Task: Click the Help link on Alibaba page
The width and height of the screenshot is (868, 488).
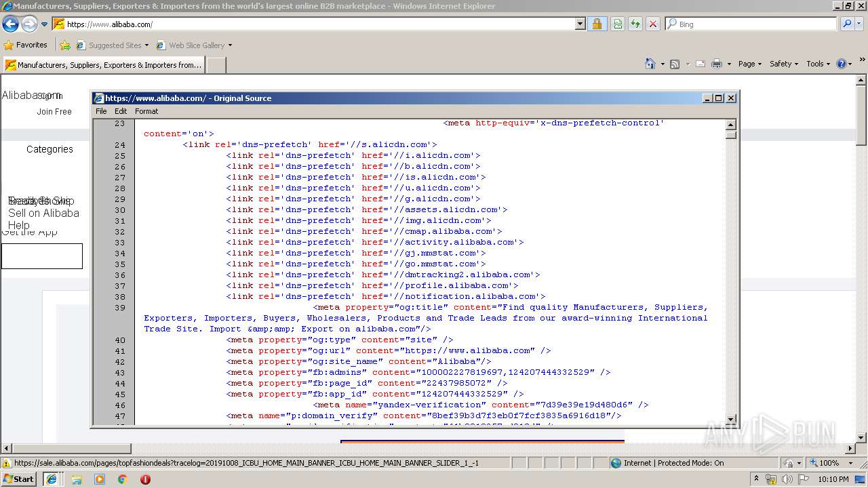Action: pos(19,225)
